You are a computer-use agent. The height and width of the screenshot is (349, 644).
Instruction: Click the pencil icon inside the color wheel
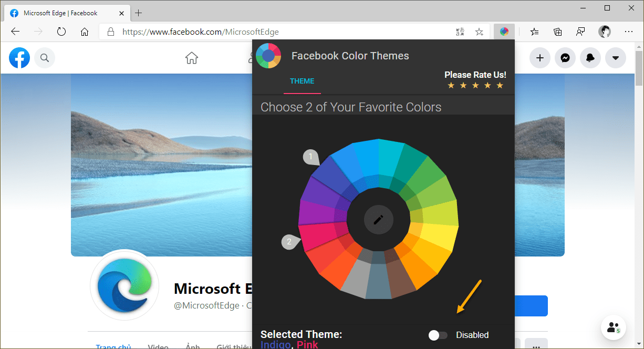pyautogui.click(x=379, y=220)
